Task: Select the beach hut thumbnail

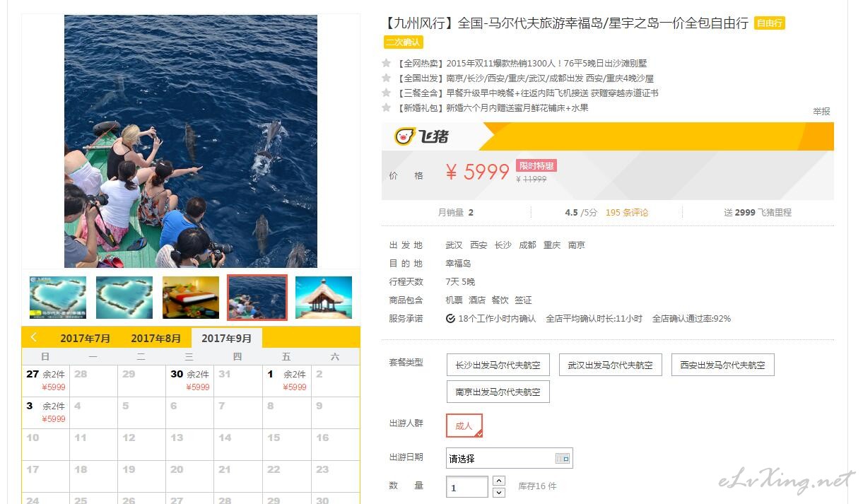Action: [x=324, y=298]
